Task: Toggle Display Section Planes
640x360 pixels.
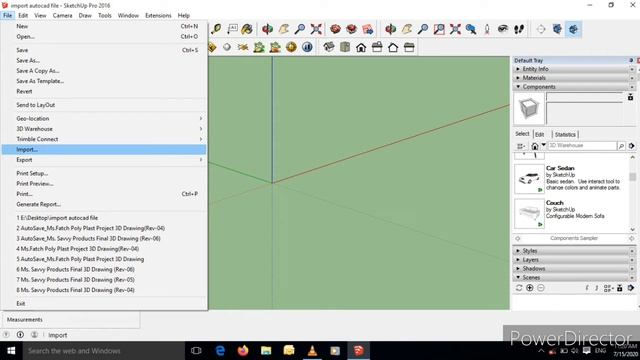Action: (557, 29)
